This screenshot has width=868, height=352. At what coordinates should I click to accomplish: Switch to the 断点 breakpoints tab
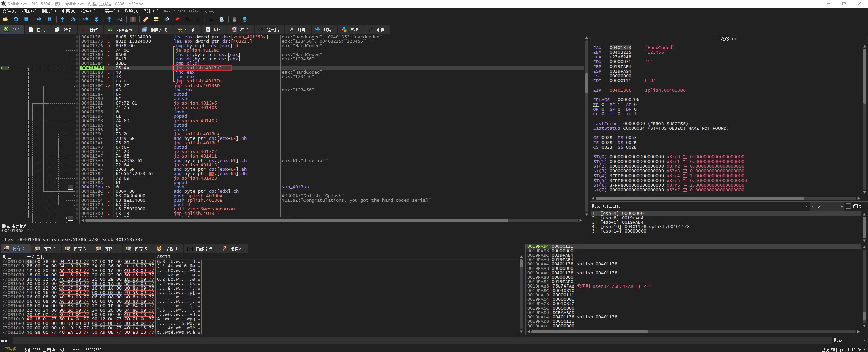90,30
